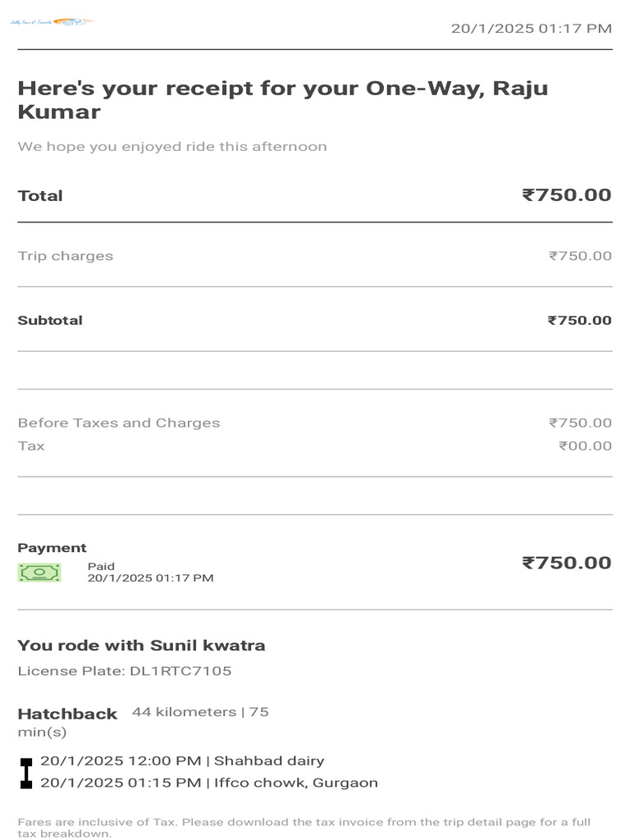This screenshot has height=840, width=630.
Task: Click the receipt timestamp in the header
Action: 531,29
